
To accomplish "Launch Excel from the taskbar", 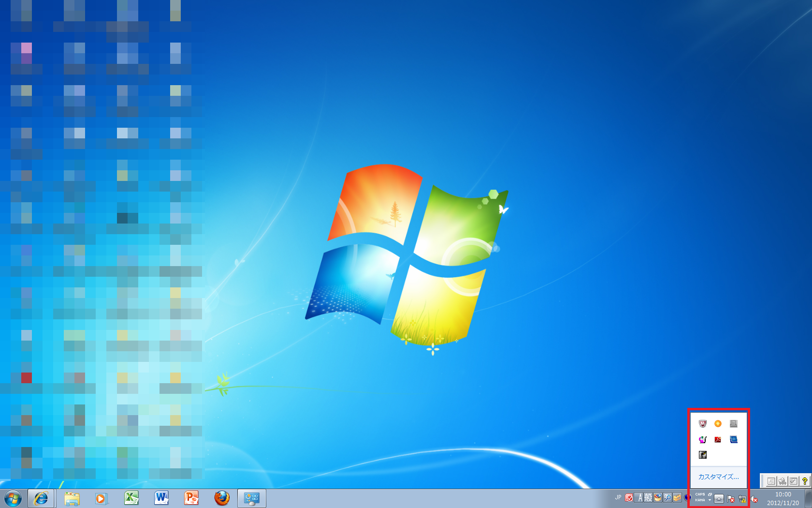I will click(131, 498).
